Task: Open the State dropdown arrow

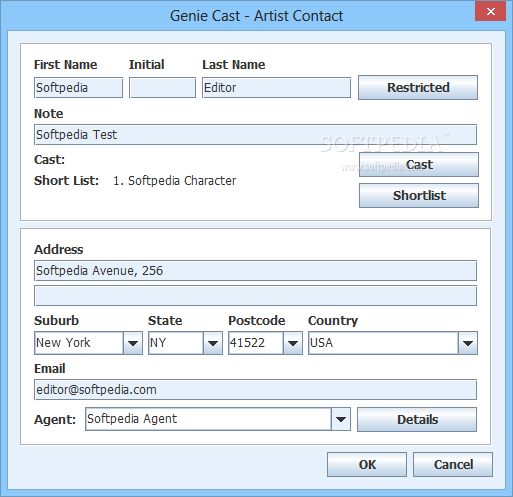Action: tap(213, 343)
